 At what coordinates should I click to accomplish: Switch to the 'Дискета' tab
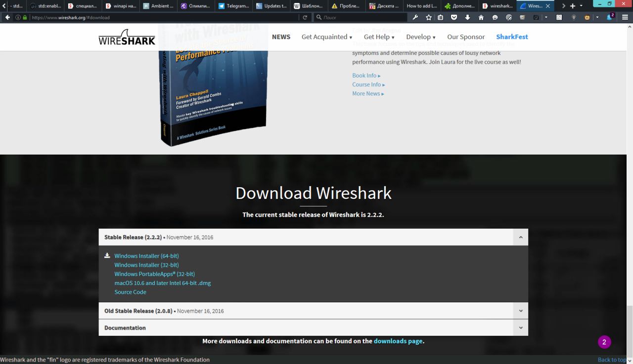coord(384,6)
